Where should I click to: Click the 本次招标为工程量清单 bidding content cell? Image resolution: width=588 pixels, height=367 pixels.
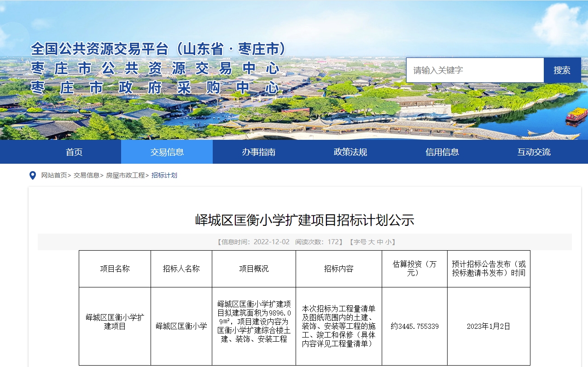tap(339, 326)
